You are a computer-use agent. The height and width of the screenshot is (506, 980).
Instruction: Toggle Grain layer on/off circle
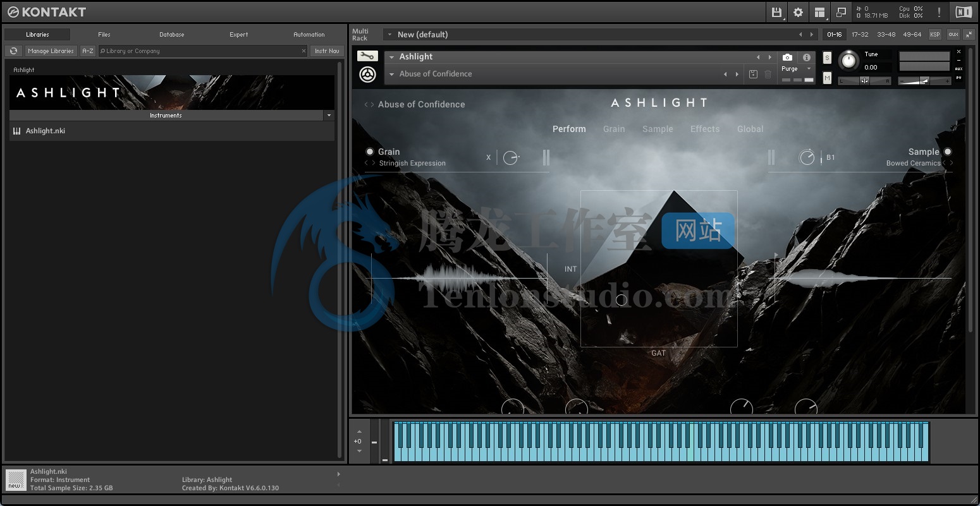[370, 152]
